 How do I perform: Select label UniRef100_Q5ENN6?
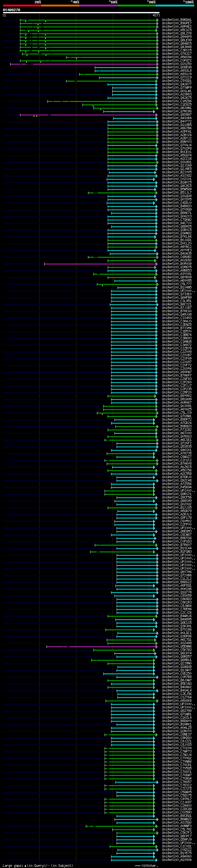coord(176,646)
